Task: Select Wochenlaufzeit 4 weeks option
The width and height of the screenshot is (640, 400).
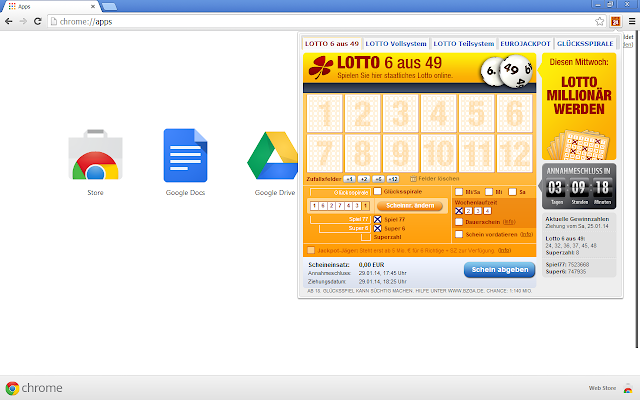Action: pos(487,211)
